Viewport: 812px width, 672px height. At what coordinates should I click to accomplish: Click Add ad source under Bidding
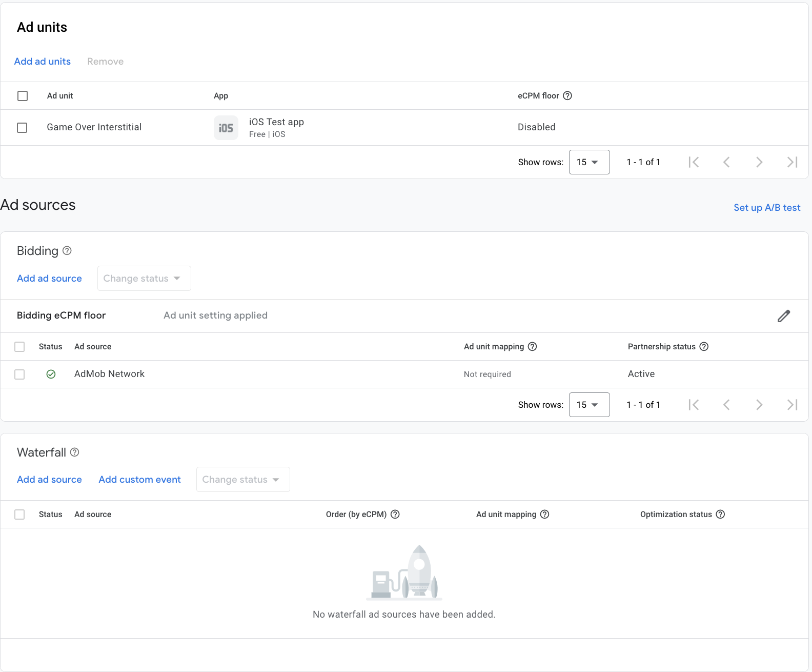50,279
